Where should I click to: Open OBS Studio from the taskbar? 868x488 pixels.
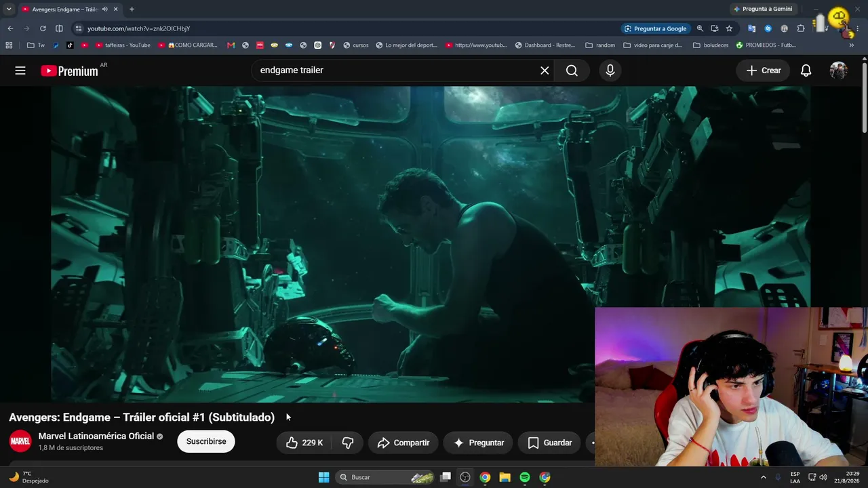[x=465, y=477]
